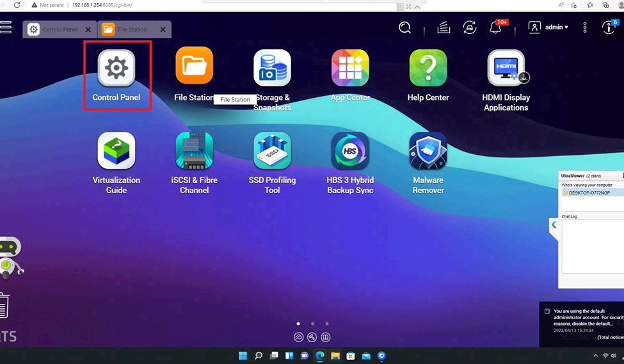Open external devices icon in top bar
The width and height of the screenshot is (624, 364).
pos(470,28)
